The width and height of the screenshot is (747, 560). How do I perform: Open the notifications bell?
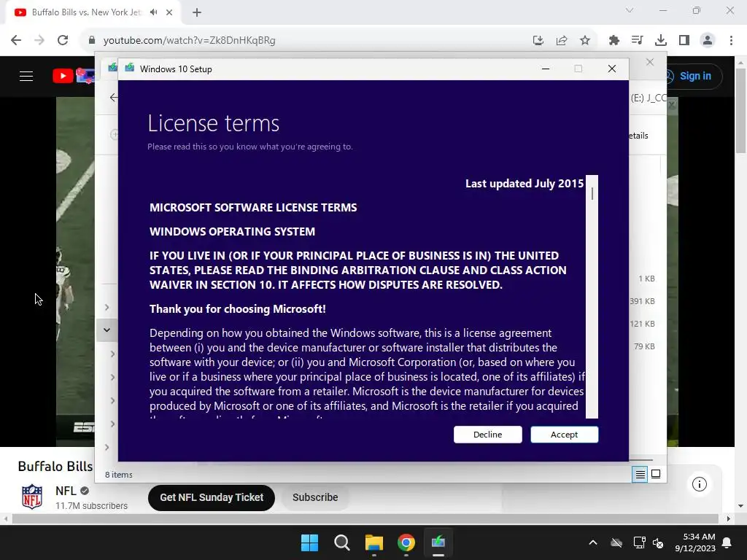point(727,542)
